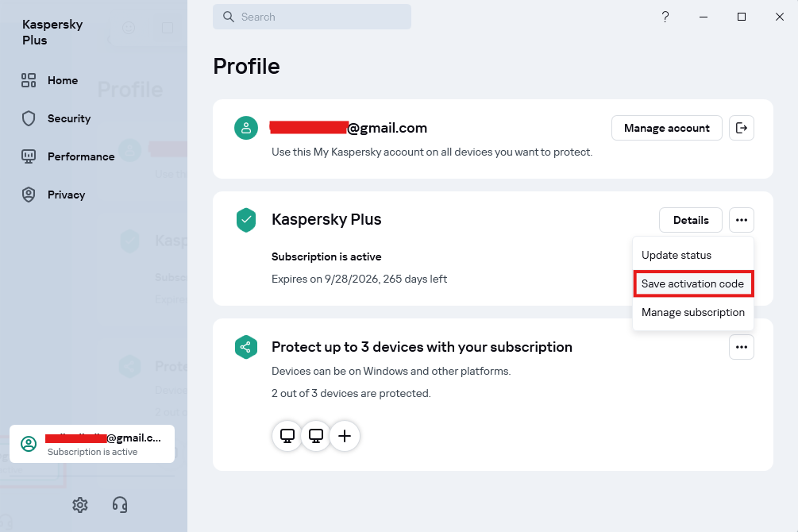Choose Update status in the dropdown menu
Image resolution: width=798 pixels, height=532 pixels.
(x=677, y=255)
